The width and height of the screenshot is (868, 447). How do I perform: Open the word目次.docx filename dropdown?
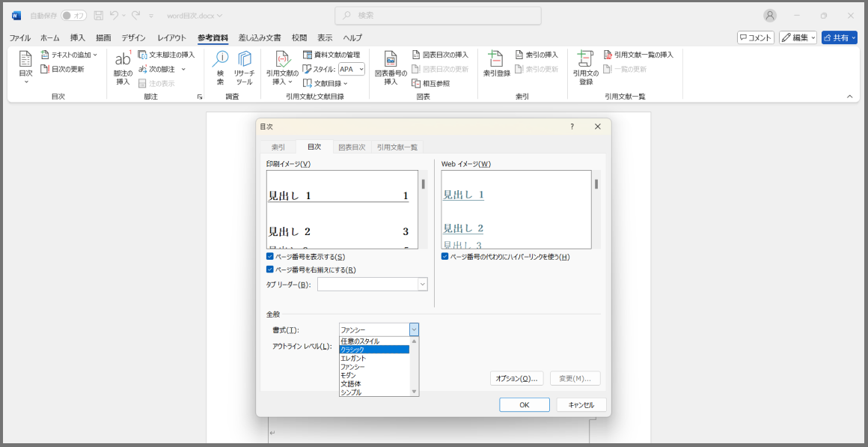tap(195, 16)
